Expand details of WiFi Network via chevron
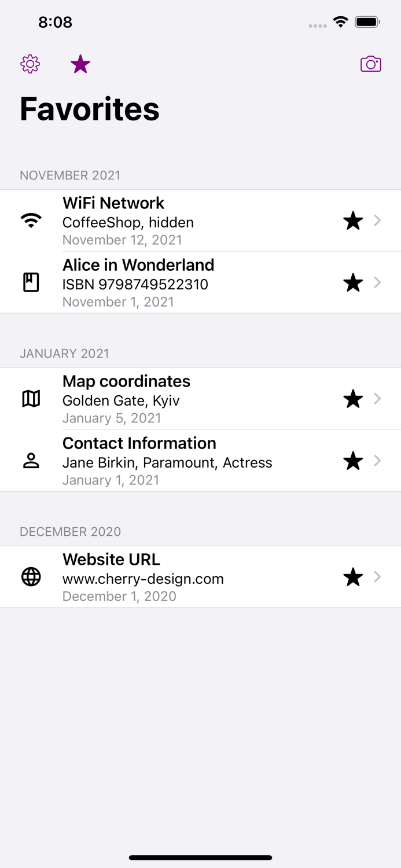This screenshot has width=401, height=868. point(377,220)
